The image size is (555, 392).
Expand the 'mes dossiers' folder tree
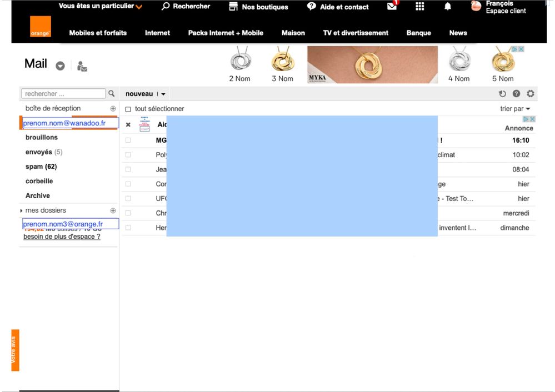(x=22, y=210)
